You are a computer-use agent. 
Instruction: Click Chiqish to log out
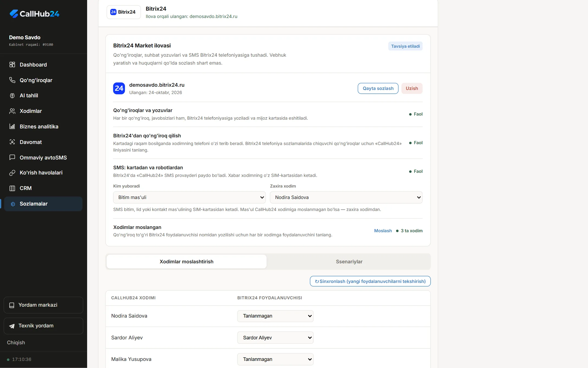16,343
